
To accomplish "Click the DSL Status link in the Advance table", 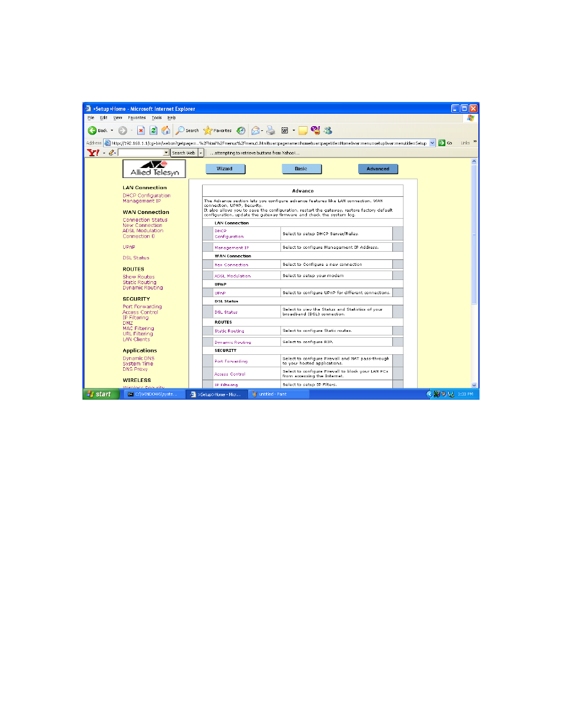I will 226,312.
